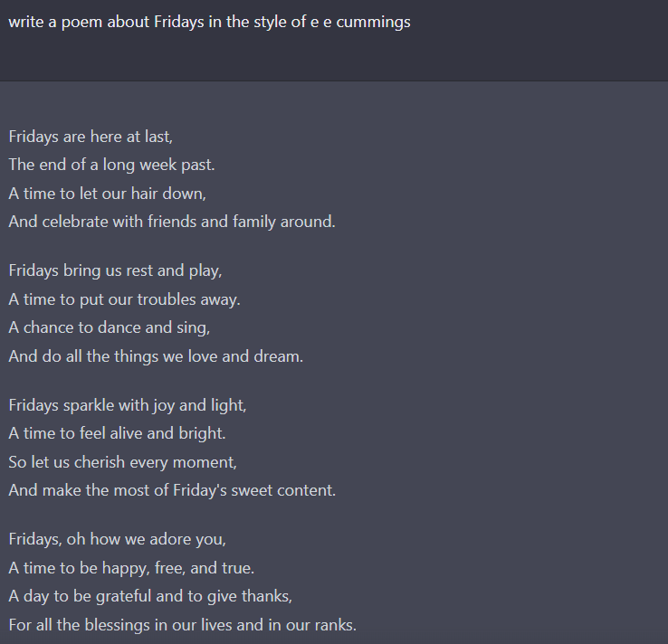
Task: Click the line 'A time to put our troubles away.'
Action: (124, 299)
